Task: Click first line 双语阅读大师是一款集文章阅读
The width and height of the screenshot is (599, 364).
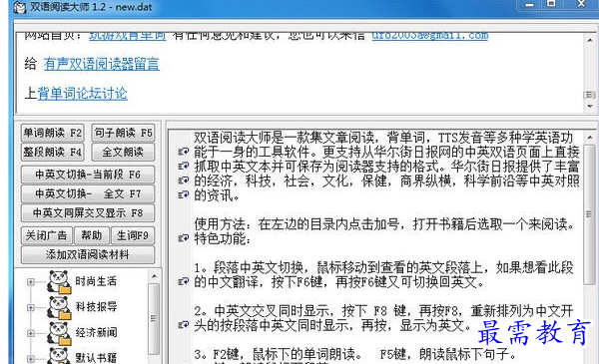Action: tap(383, 138)
